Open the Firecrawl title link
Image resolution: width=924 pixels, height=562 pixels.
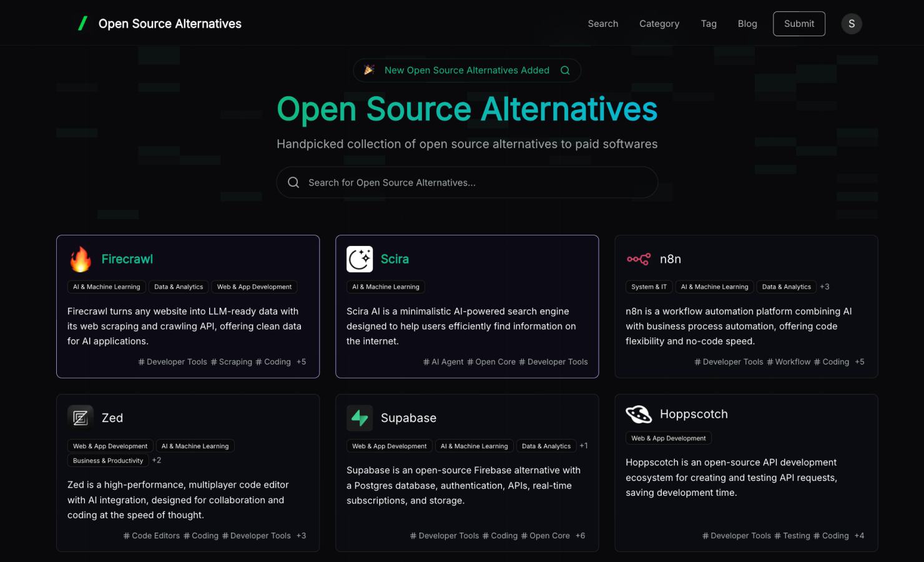(127, 259)
